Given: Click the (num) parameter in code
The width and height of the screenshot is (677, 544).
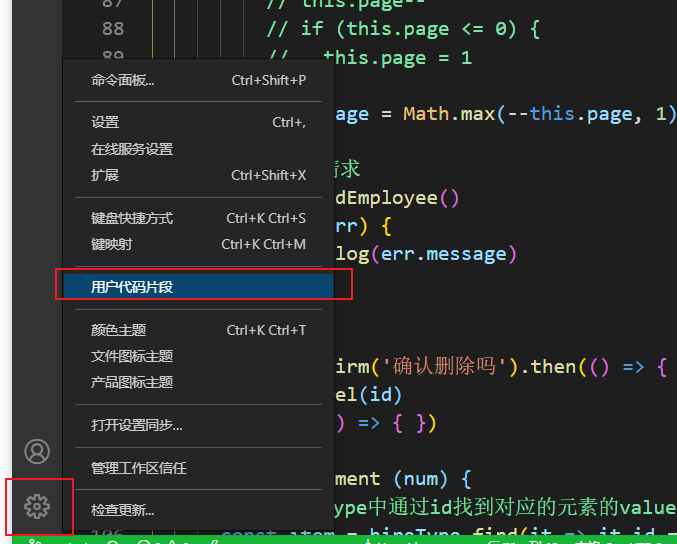Looking at the screenshot, I should [x=421, y=479].
